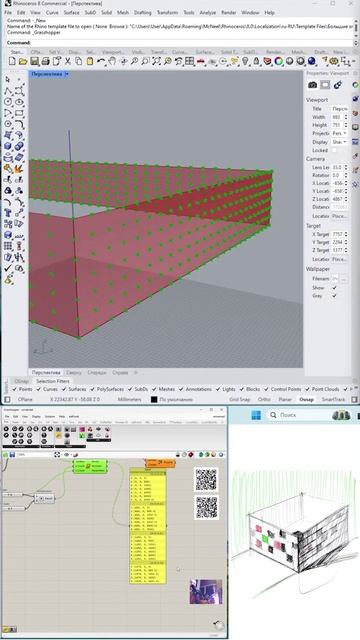Screen dimensions: 360x640
Task: Toggle the Surfaces selection filter checkbox
Action: click(64, 389)
